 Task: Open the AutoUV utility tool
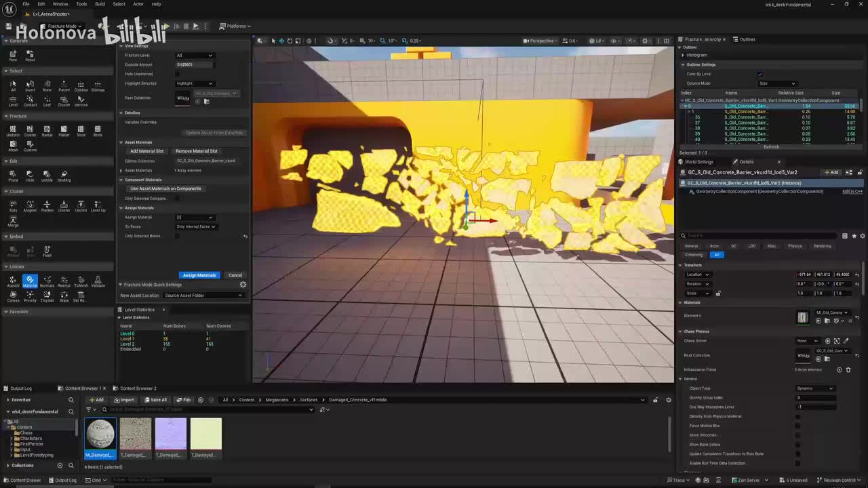pos(13,281)
